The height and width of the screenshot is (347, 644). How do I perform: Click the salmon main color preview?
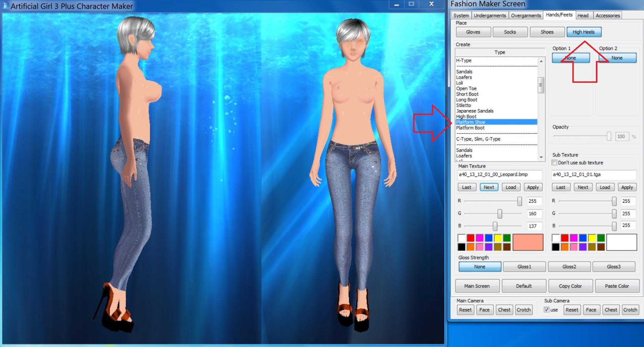tap(528, 242)
